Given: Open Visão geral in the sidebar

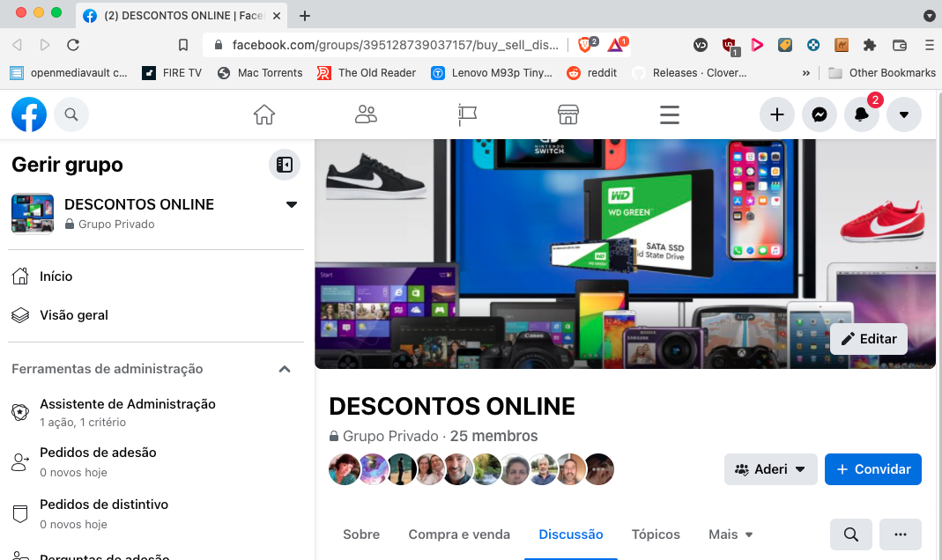Looking at the screenshot, I should pyautogui.click(x=156, y=315).
